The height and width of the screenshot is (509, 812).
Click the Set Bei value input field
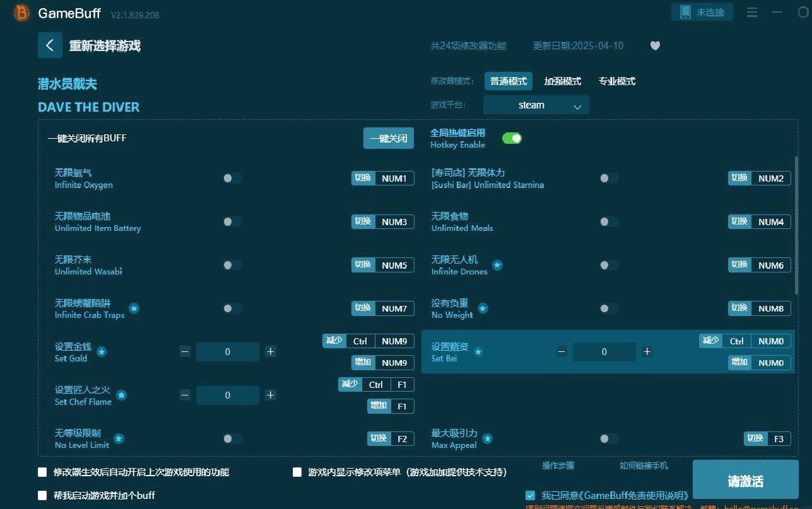[x=604, y=352]
